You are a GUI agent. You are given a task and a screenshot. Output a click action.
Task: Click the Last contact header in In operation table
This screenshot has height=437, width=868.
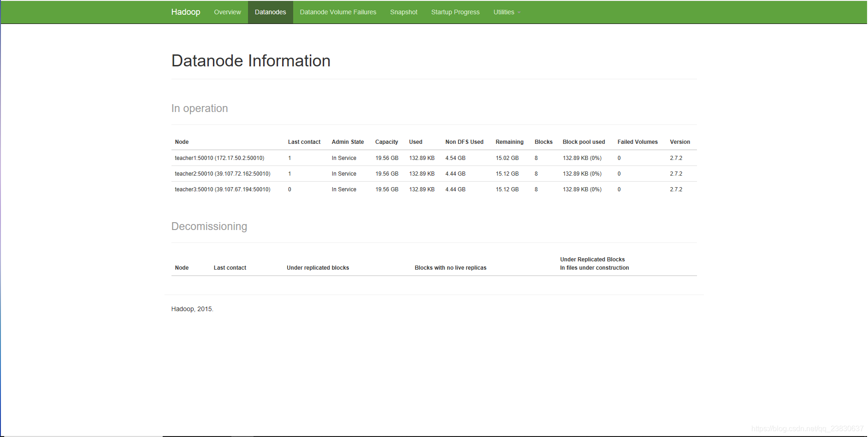(304, 142)
